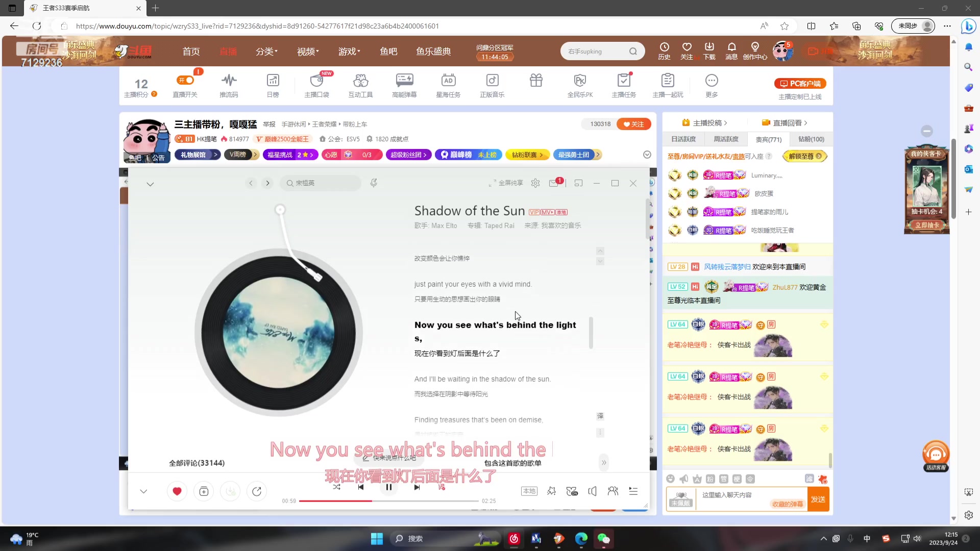Screen dimensions: 980x551
Task: Open 星海任务 AD tasks
Action: (448, 85)
